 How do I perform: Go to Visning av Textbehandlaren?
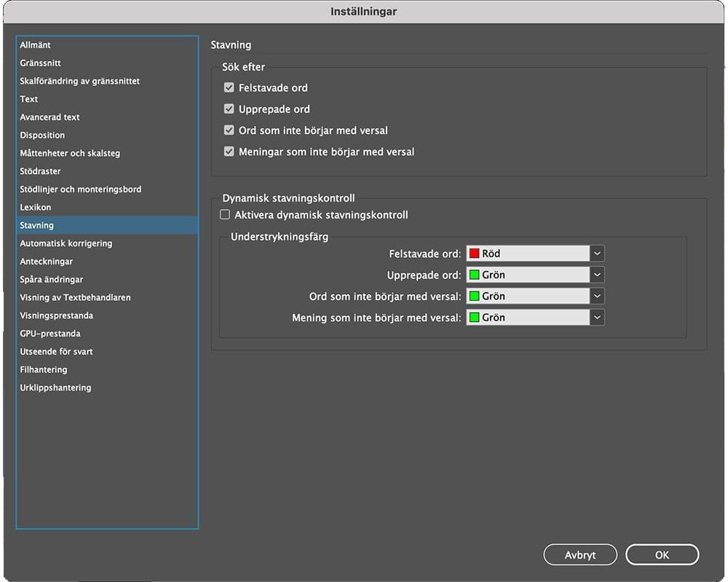(107, 298)
